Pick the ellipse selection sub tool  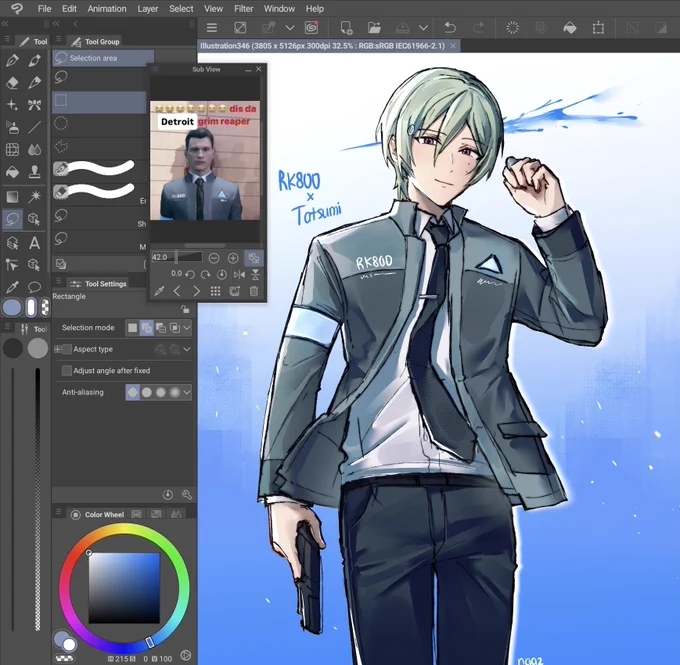[x=99, y=124]
